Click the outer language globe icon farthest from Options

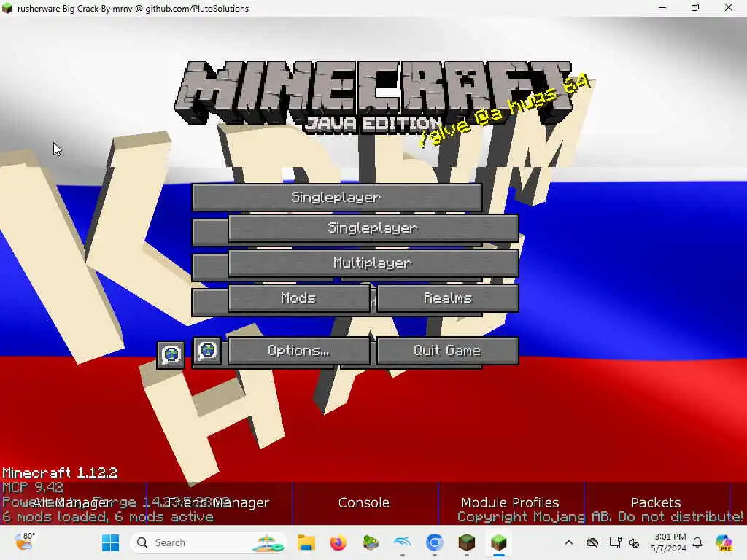point(171,355)
